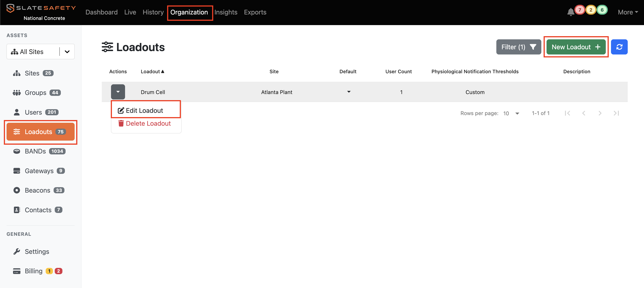Open the Rows per page dropdown

pyautogui.click(x=511, y=113)
